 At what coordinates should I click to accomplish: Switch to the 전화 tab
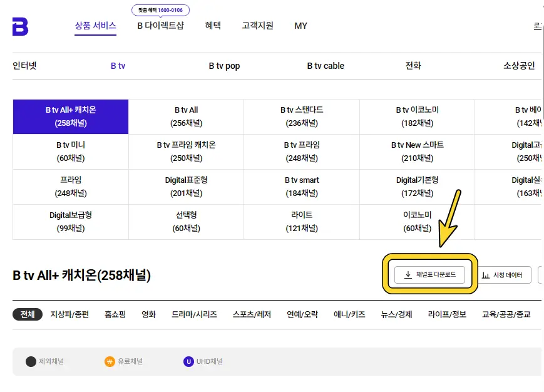(413, 66)
